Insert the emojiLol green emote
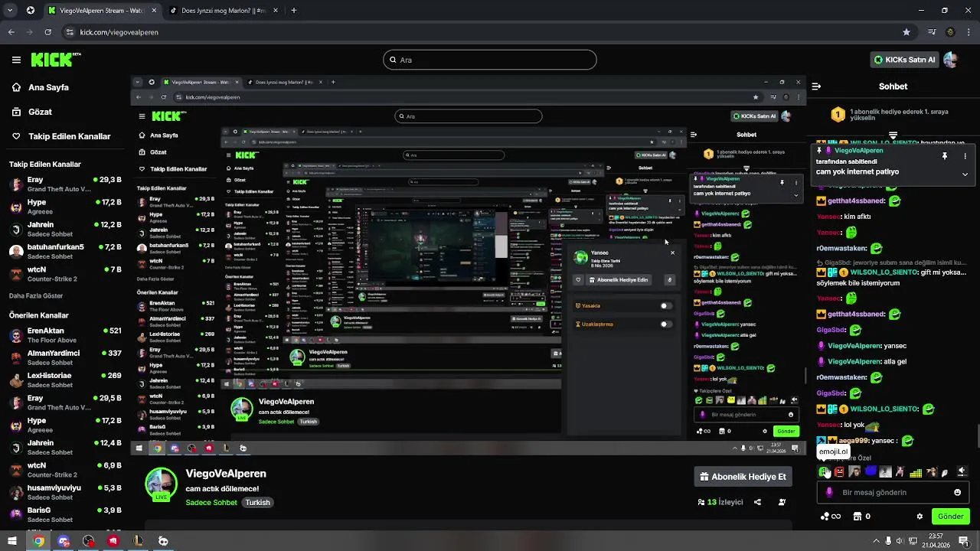The height and width of the screenshot is (551, 980). [x=825, y=472]
